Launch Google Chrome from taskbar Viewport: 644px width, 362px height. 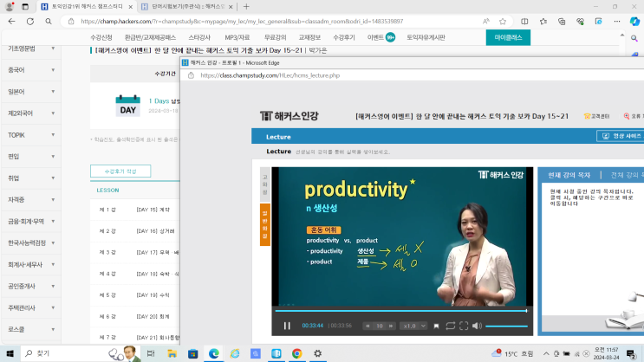point(297,353)
